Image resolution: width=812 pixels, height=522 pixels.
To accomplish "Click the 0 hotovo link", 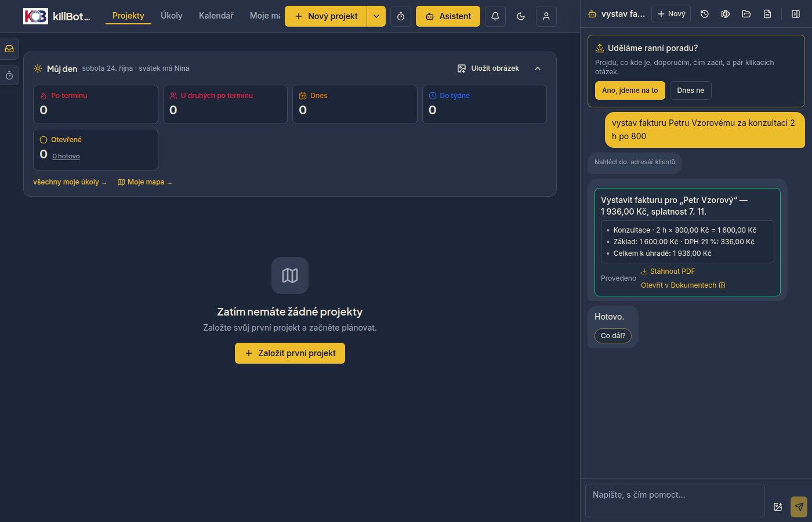I will pyautogui.click(x=66, y=156).
